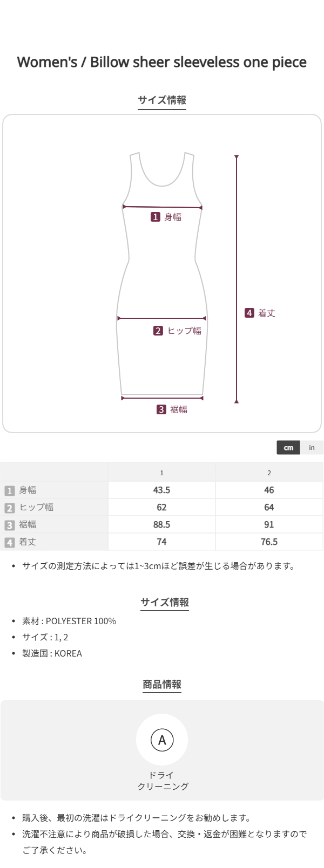Click the gray 3 icon beside 裾幅 row
The height and width of the screenshot is (868, 324).
click(9, 525)
